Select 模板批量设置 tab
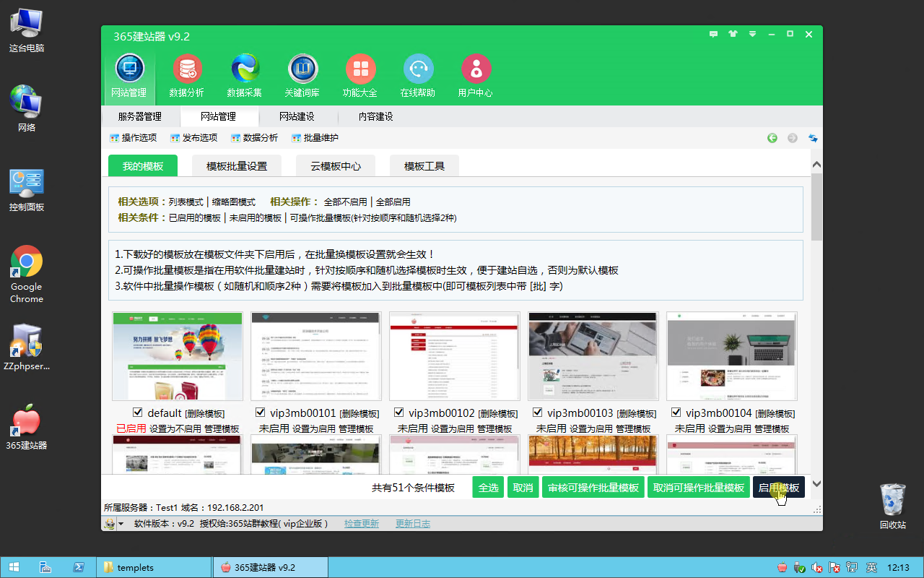 click(x=237, y=165)
